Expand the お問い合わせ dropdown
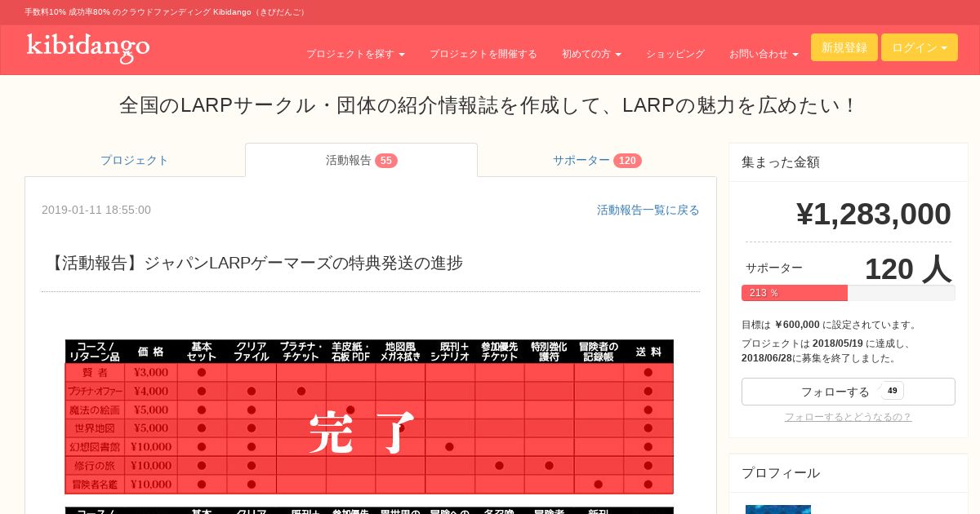Image resolution: width=980 pixels, height=514 pixels. 764,54
